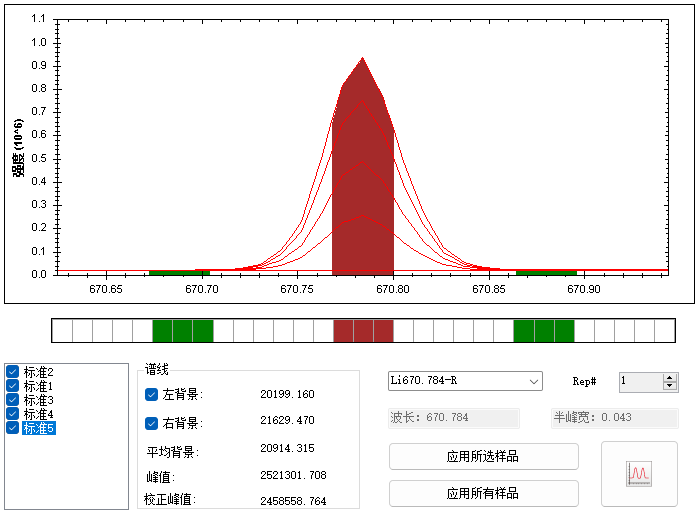This screenshot has height=514, width=699.
Task: Click the 应用所有样品 button
Action: [x=484, y=493]
